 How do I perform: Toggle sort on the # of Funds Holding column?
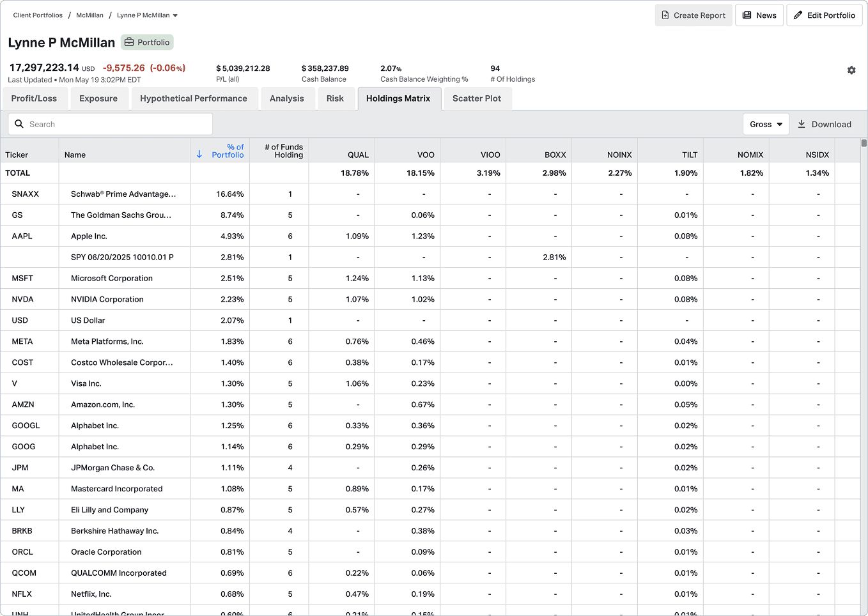tap(283, 150)
